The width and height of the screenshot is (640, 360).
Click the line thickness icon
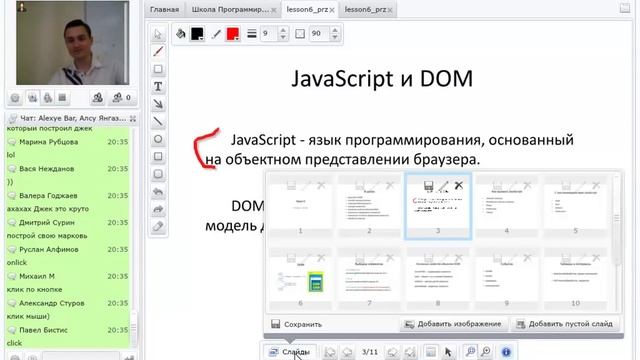(252, 33)
